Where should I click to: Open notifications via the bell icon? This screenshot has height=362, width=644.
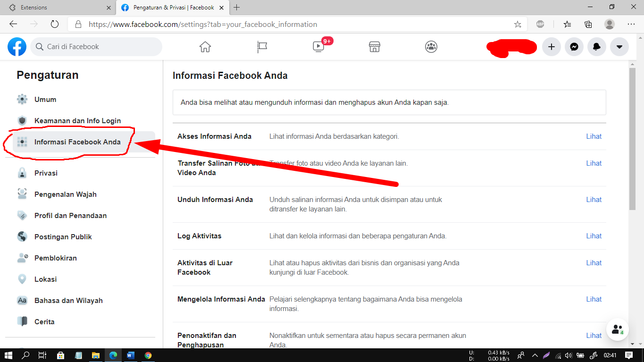pos(596,47)
